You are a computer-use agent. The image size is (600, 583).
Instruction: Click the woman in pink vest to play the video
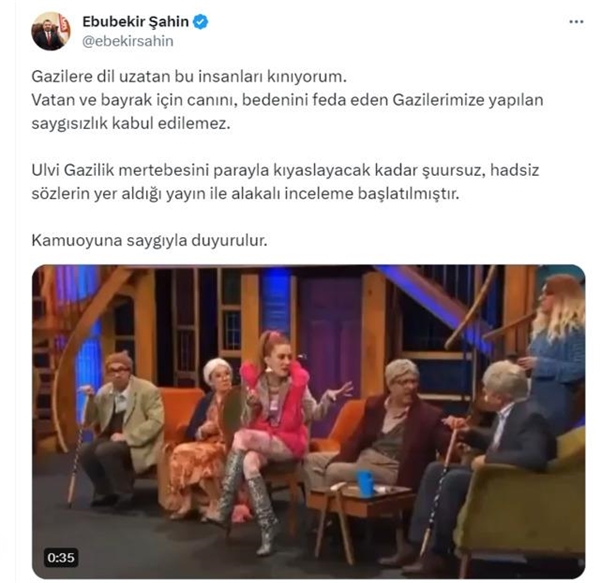click(274, 436)
